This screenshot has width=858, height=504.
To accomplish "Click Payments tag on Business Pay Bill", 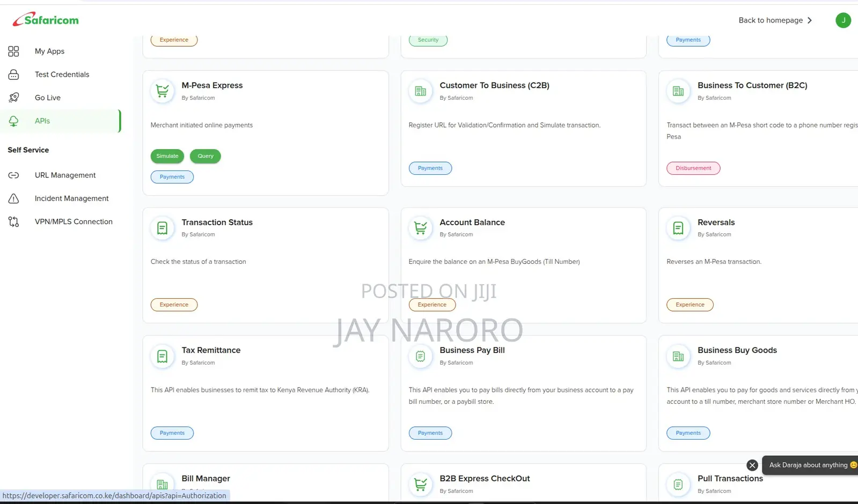I will click(430, 433).
